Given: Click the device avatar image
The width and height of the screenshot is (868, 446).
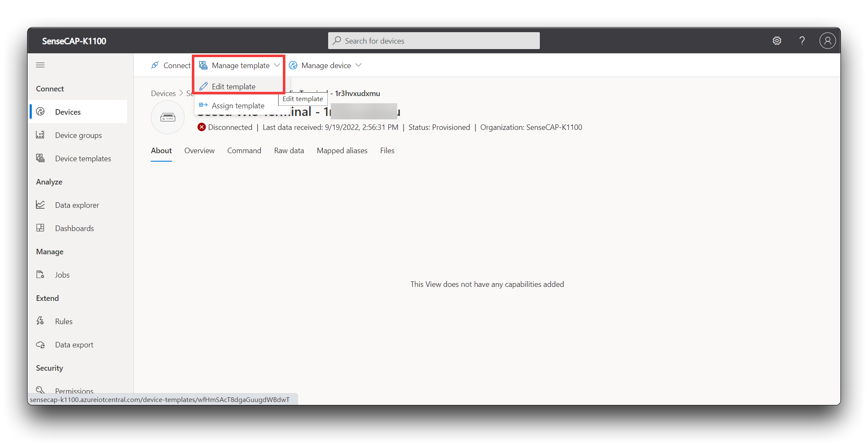Looking at the screenshot, I should (x=168, y=117).
